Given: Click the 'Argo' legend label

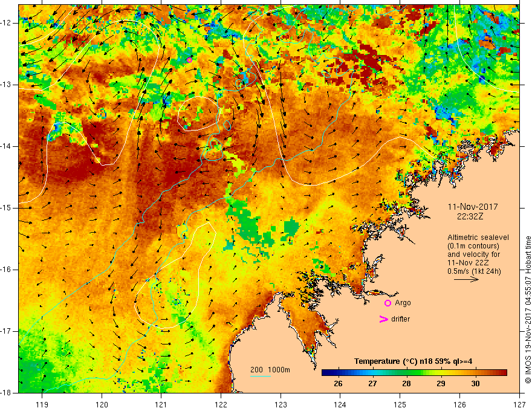Looking at the screenshot, I should pos(403,303).
